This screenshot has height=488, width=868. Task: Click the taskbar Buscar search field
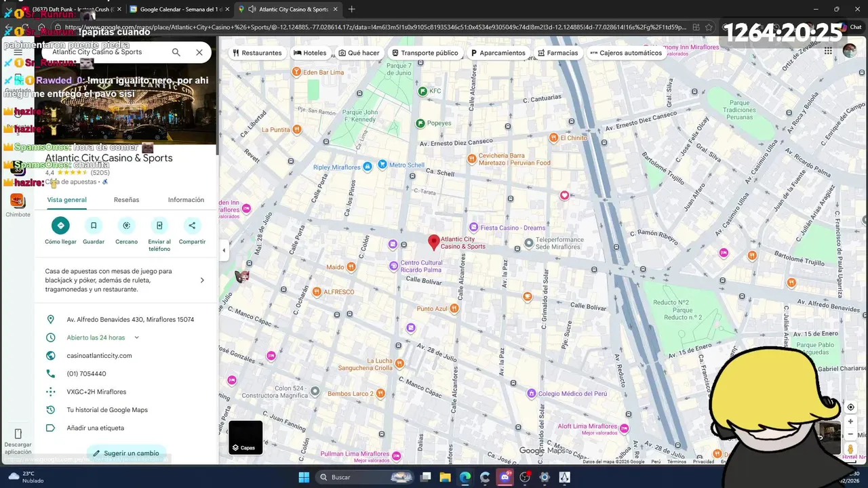click(x=366, y=477)
